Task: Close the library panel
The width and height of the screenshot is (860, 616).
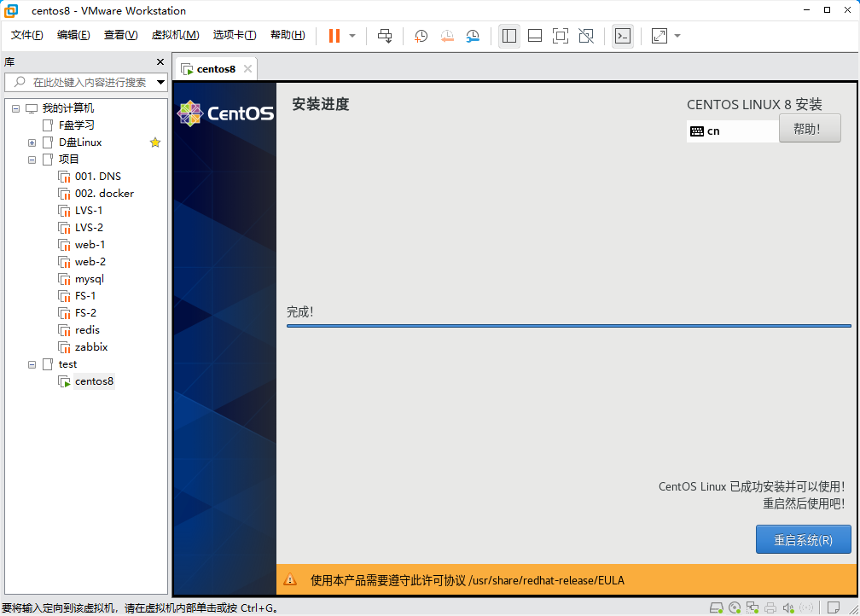Action: [x=160, y=62]
